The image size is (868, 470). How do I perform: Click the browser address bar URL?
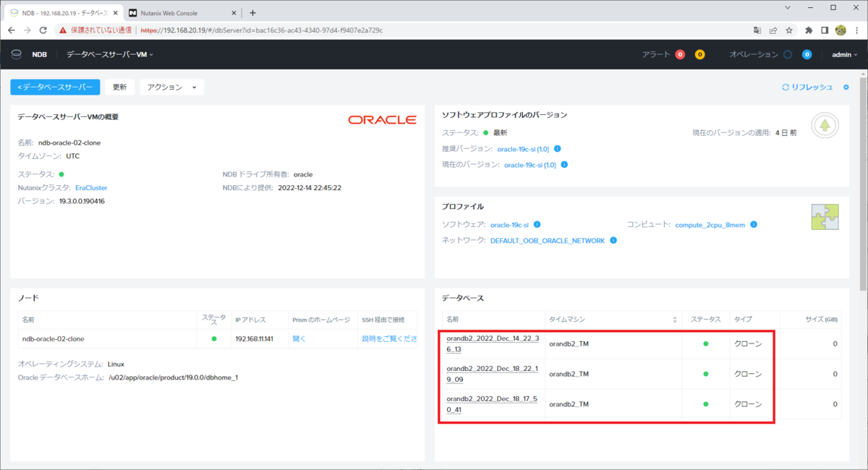pyautogui.click(x=261, y=30)
